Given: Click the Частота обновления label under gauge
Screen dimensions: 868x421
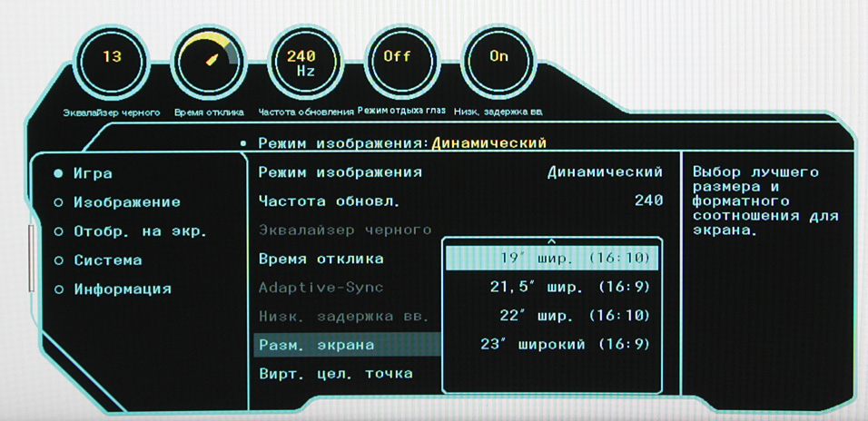Looking at the screenshot, I should tap(306, 112).
